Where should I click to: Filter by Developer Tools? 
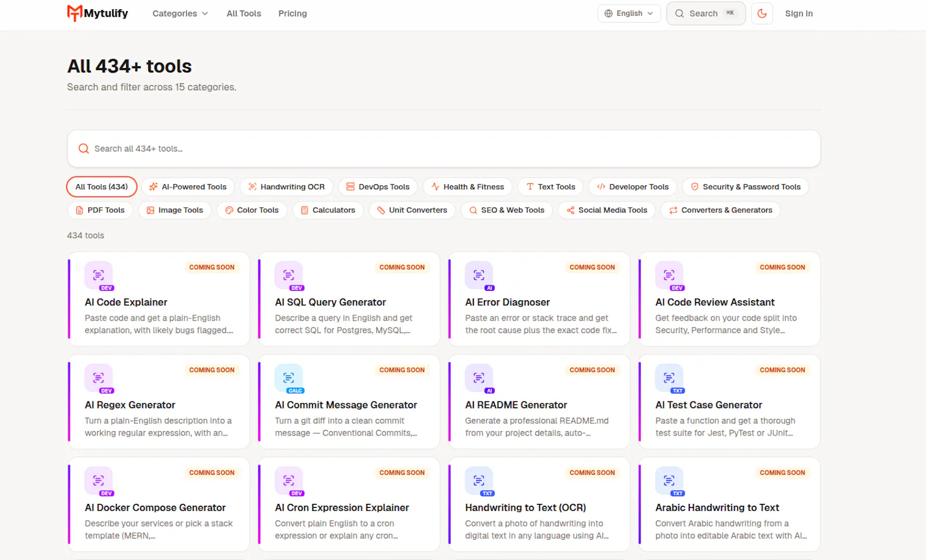click(633, 187)
